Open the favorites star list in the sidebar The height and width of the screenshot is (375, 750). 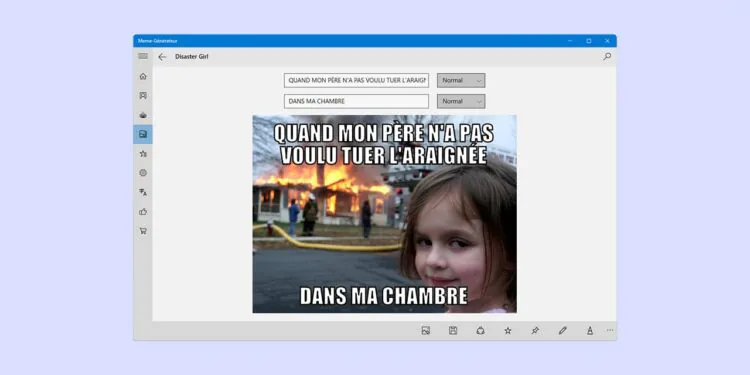143,154
